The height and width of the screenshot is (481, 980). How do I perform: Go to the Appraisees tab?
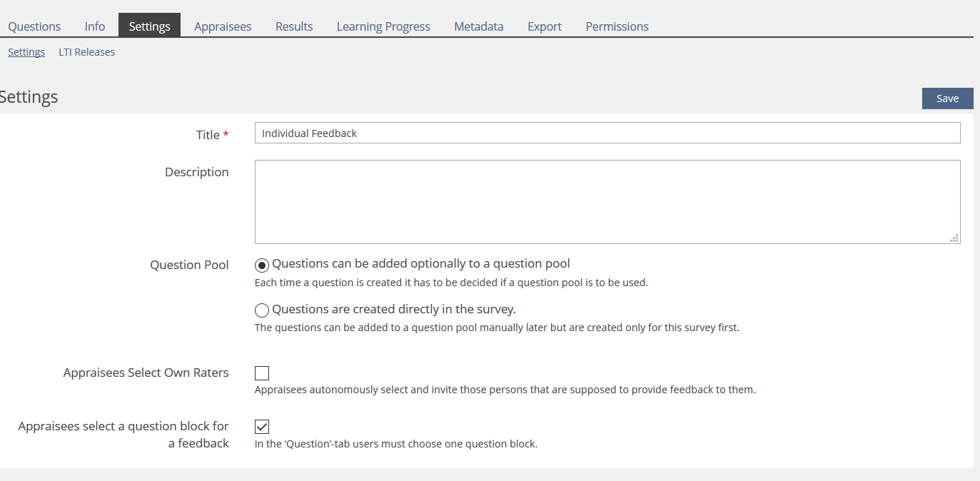223,26
